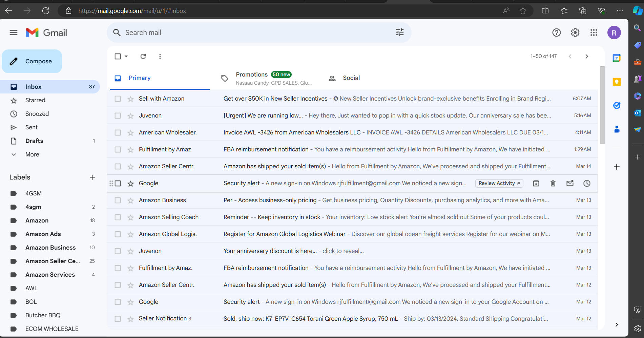The height and width of the screenshot is (338, 644).
Task: Star the Sell with Amazon email
Action: [x=130, y=99]
